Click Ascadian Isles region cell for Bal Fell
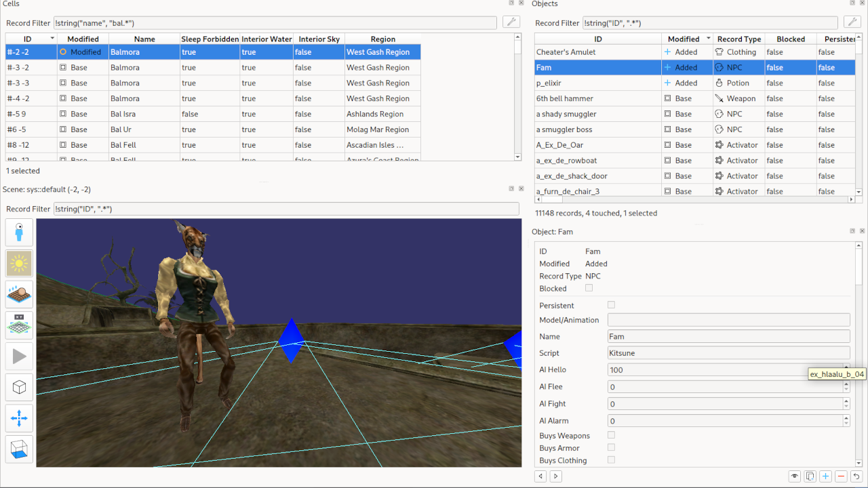868x488 pixels. 382,145
